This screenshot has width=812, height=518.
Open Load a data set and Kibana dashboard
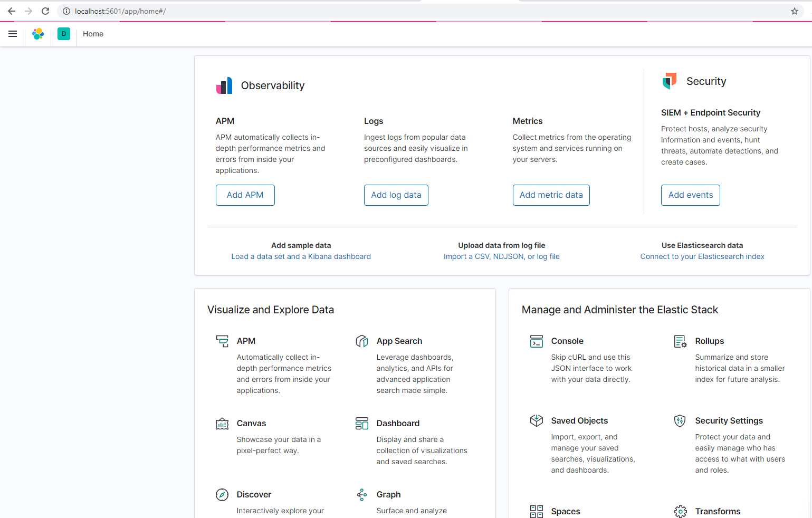click(x=301, y=256)
